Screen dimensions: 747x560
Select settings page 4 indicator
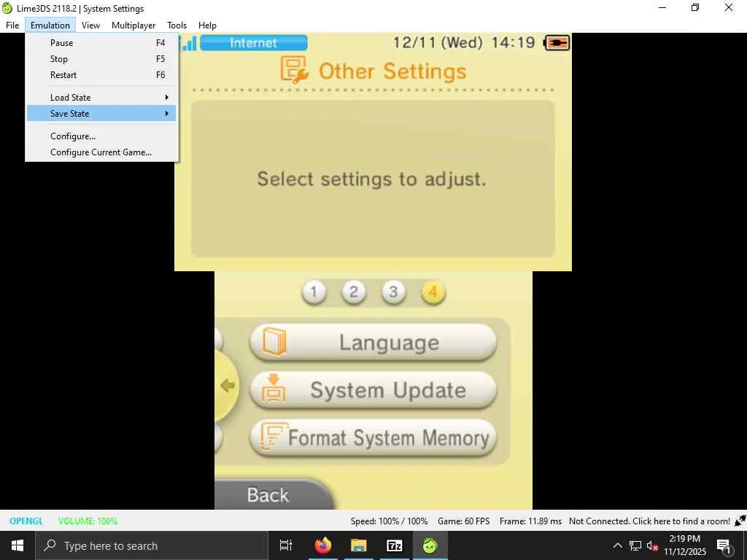(433, 292)
